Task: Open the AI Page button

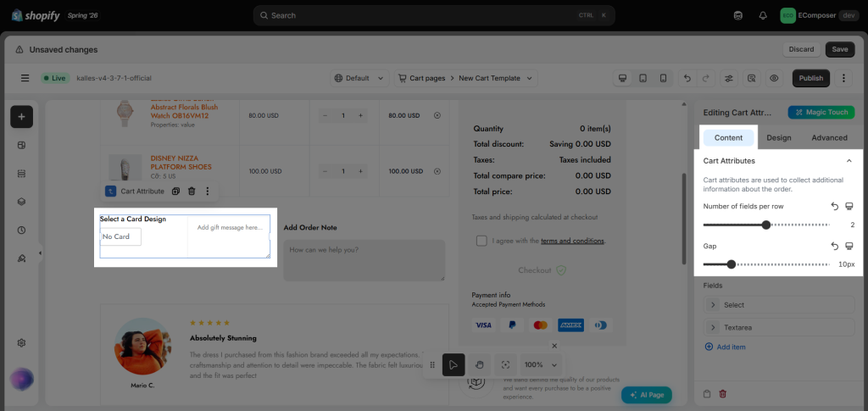Action: coord(646,395)
